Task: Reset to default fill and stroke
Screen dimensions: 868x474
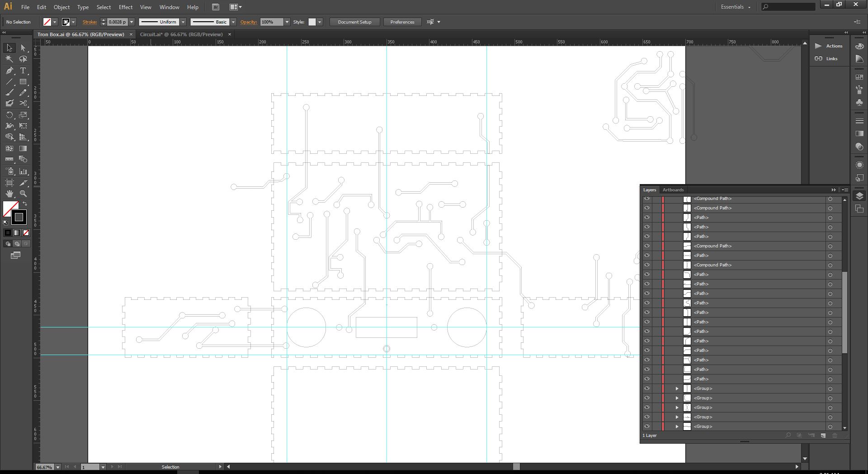Action: [5, 222]
